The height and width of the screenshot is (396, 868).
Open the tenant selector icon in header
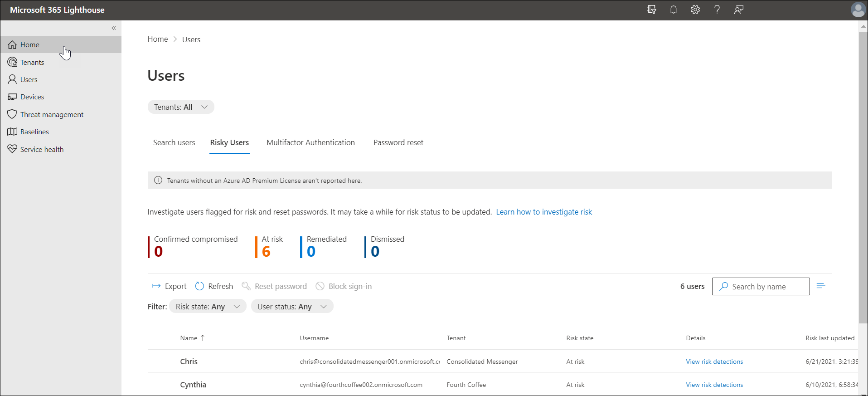point(652,10)
